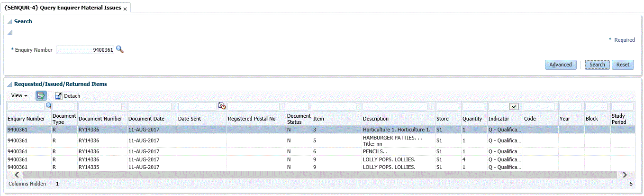Click the Enquiry Number column filter lookup icon
The width and height of the screenshot is (644, 196).
point(48,106)
